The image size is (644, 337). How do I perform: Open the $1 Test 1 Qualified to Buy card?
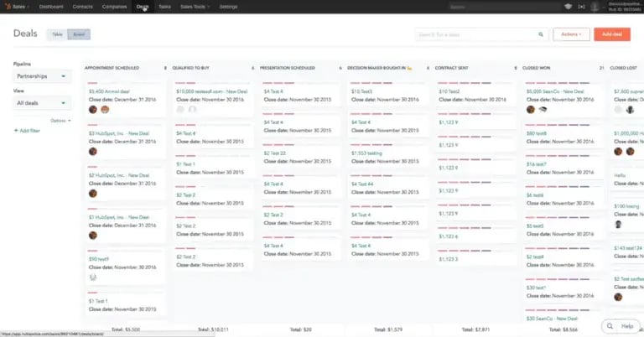(185, 164)
